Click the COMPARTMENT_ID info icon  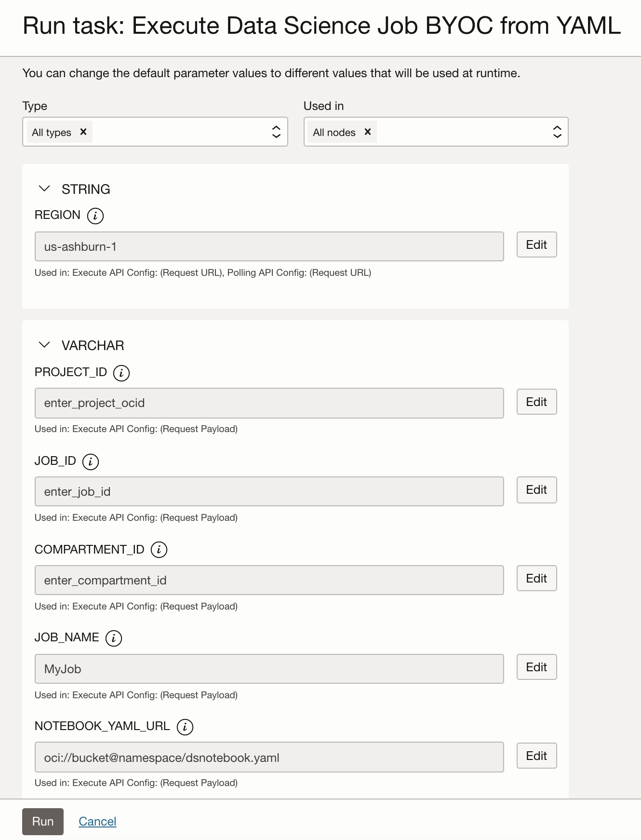[159, 550]
